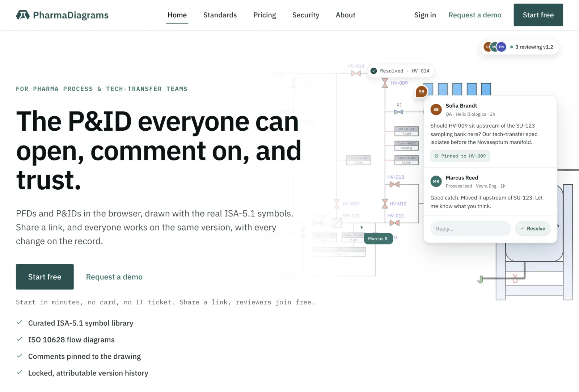The width and height of the screenshot is (579, 392).
Task: Click the green arrow at pipe outlet
Action: click(480, 279)
